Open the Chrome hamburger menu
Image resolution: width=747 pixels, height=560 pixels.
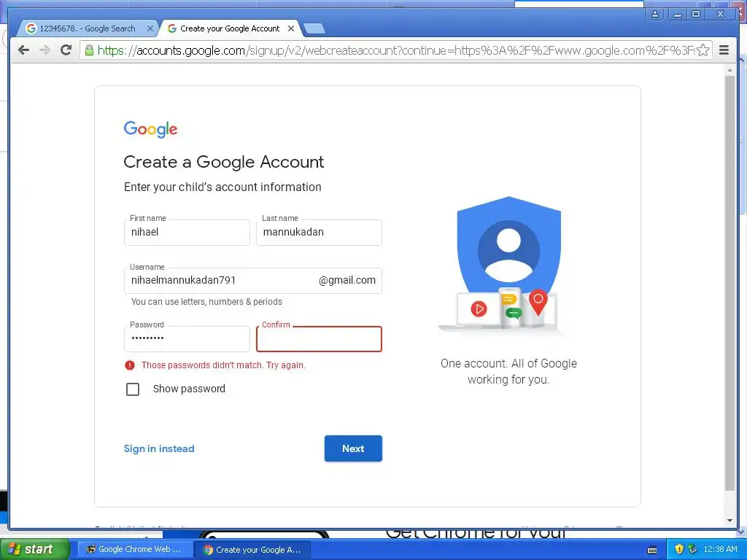point(724,50)
